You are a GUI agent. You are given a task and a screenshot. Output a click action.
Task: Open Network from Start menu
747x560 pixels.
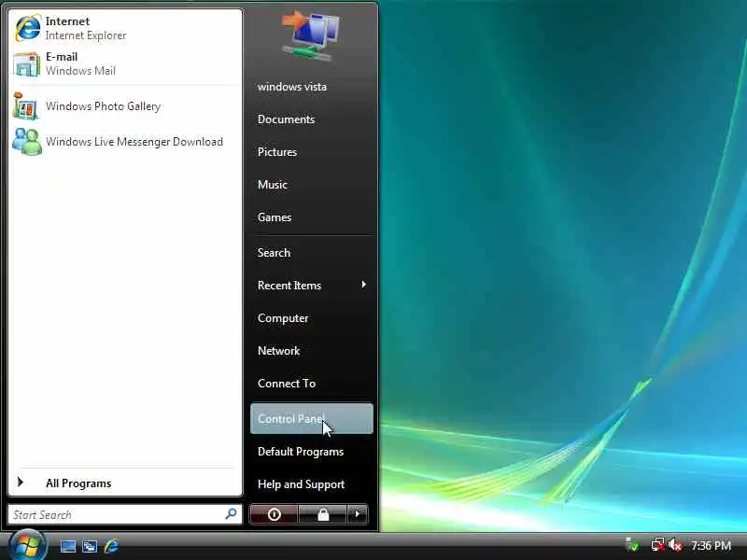278,351
